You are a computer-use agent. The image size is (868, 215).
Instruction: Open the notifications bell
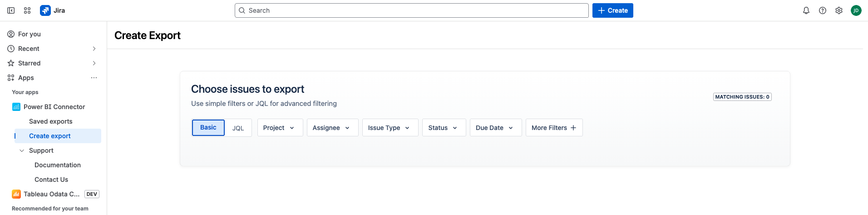click(806, 10)
